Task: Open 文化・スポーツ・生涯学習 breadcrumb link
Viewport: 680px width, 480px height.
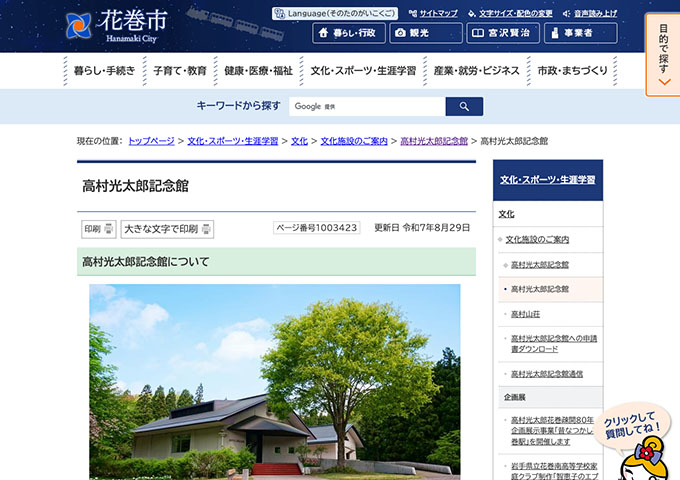Action: [x=232, y=141]
